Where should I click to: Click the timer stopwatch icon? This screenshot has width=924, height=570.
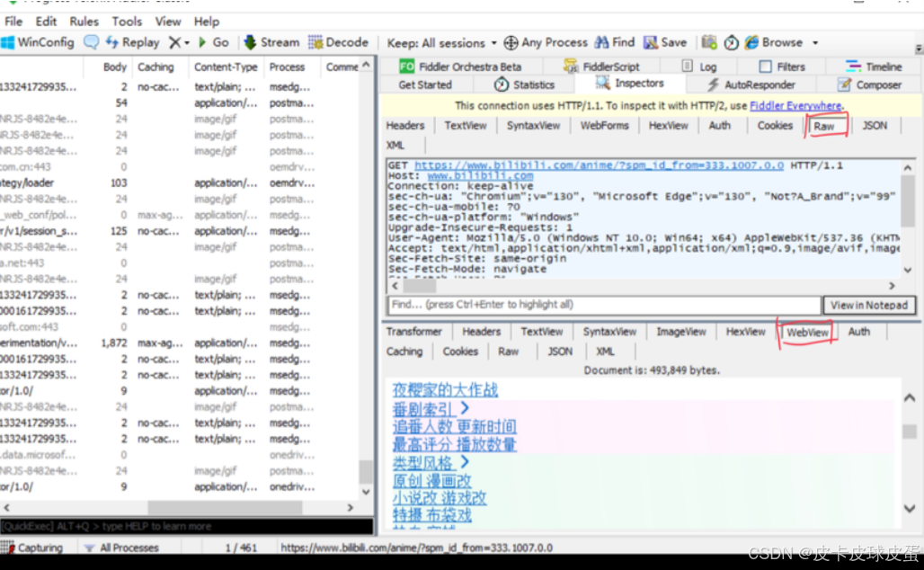[x=731, y=43]
